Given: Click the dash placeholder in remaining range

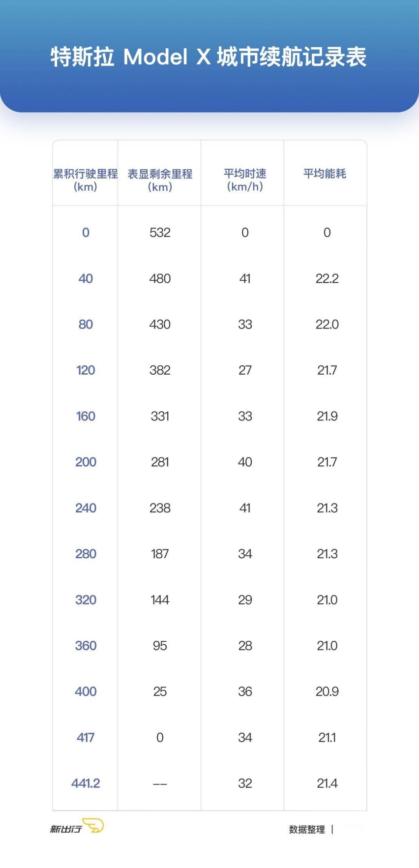Looking at the screenshot, I should (x=160, y=783).
